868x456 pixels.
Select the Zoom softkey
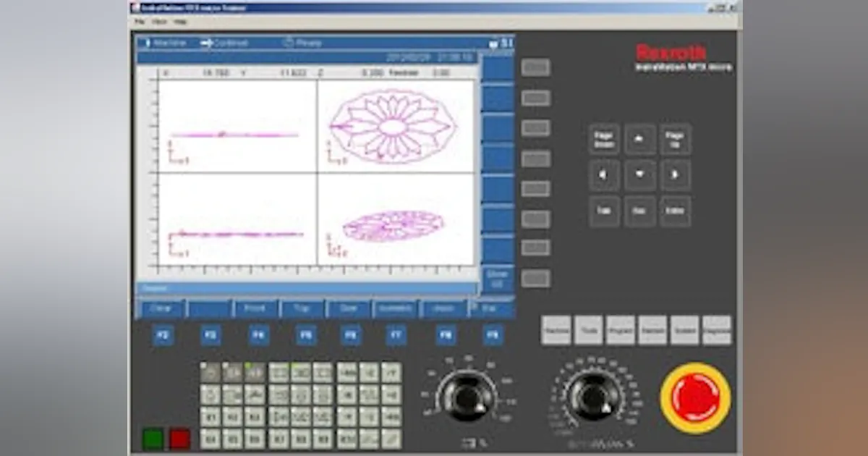[x=443, y=308]
